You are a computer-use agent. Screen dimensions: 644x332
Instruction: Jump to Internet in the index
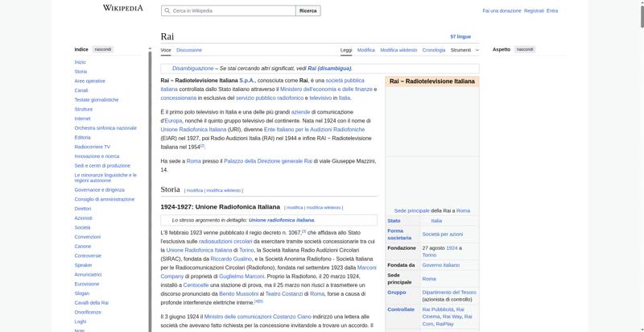pyautogui.click(x=83, y=118)
